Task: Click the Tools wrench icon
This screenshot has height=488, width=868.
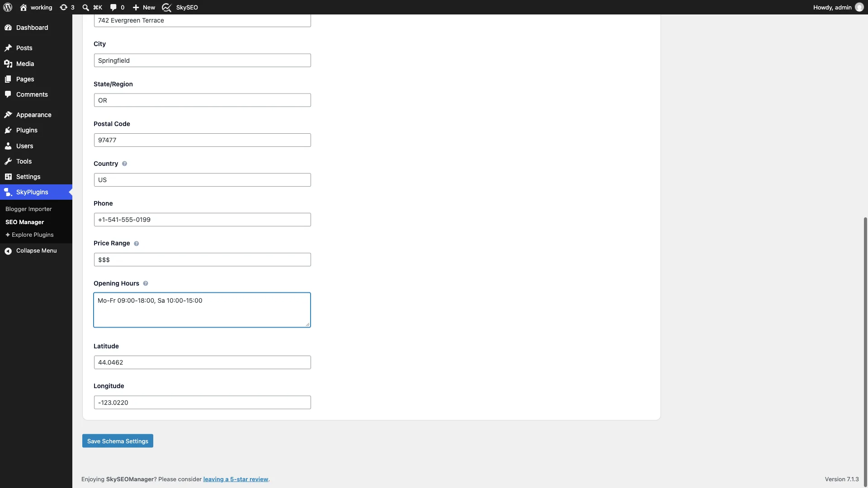Action: coord(8,161)
